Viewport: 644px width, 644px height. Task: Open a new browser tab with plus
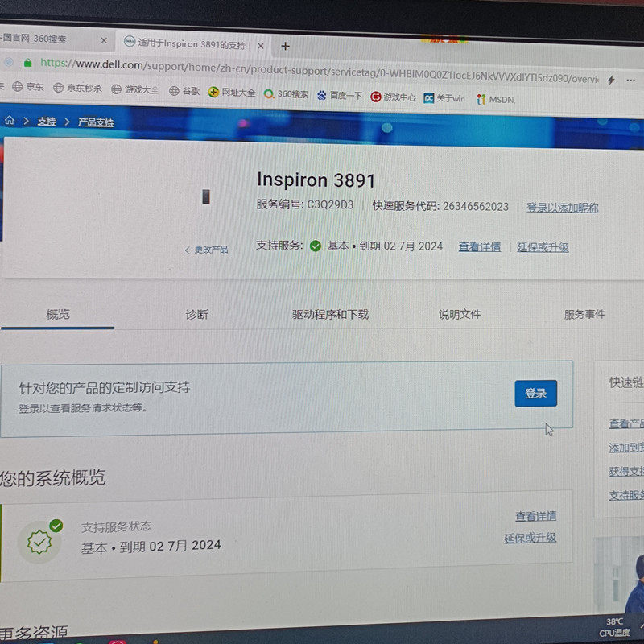point(286,46)
